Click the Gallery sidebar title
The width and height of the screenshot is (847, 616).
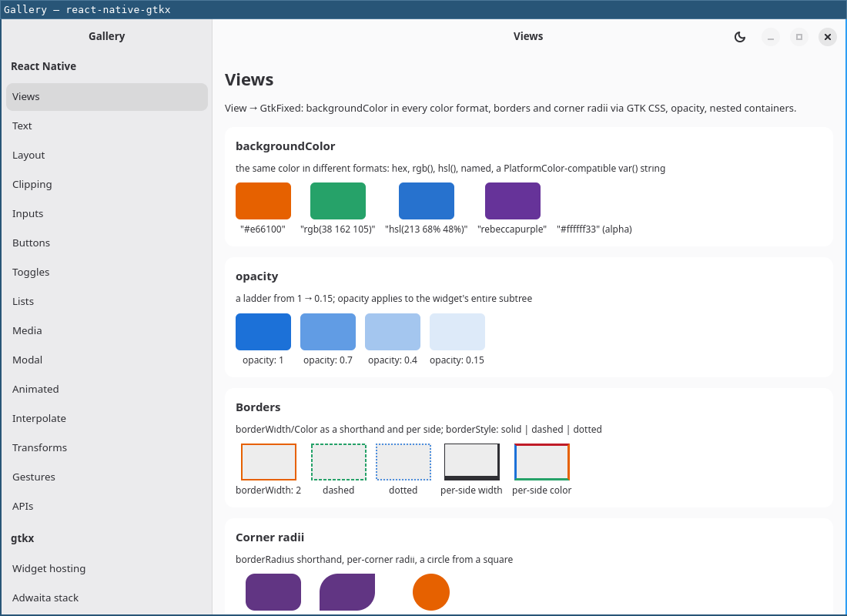point(106,36)
